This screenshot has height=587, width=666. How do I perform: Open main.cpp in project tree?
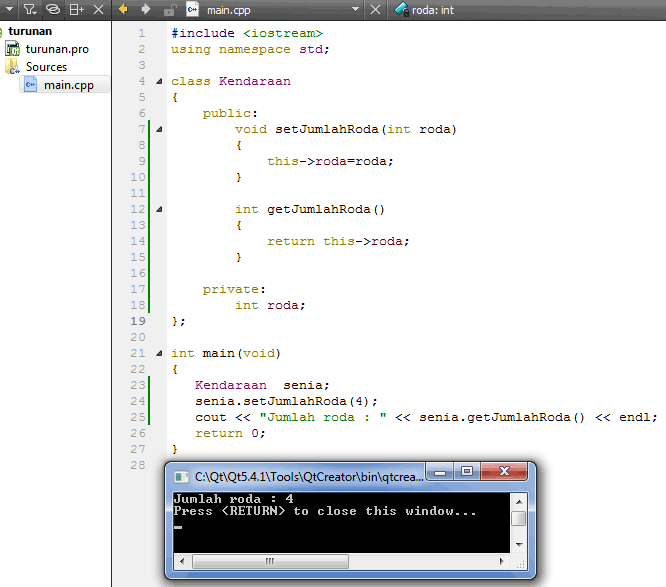point(68,85)
